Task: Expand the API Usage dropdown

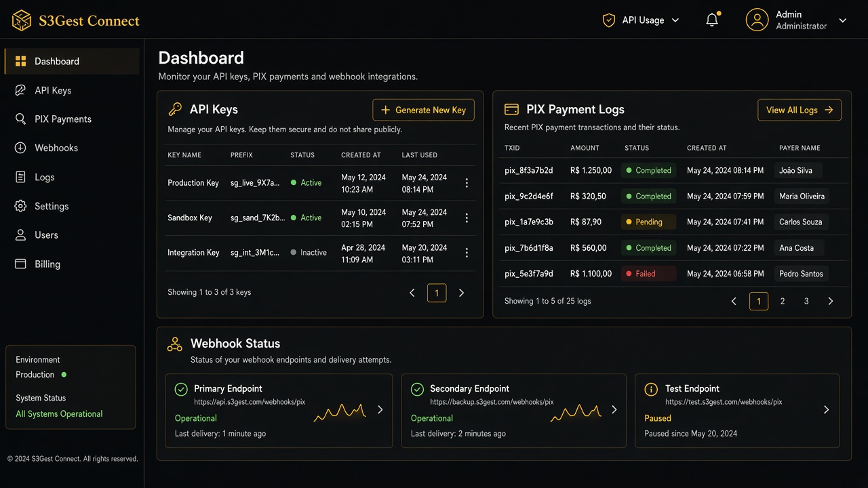Action: tap(641, 20)
